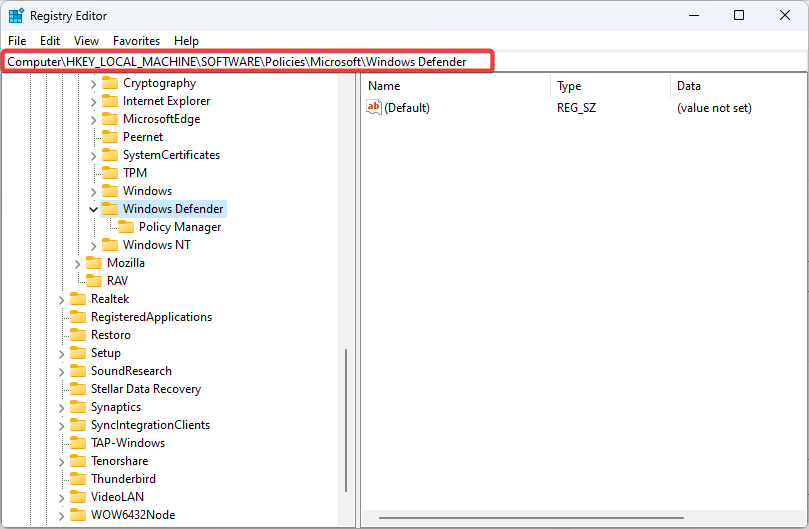Select the Policy Manager key label
The image size is (809, 529).
[180, 227]
